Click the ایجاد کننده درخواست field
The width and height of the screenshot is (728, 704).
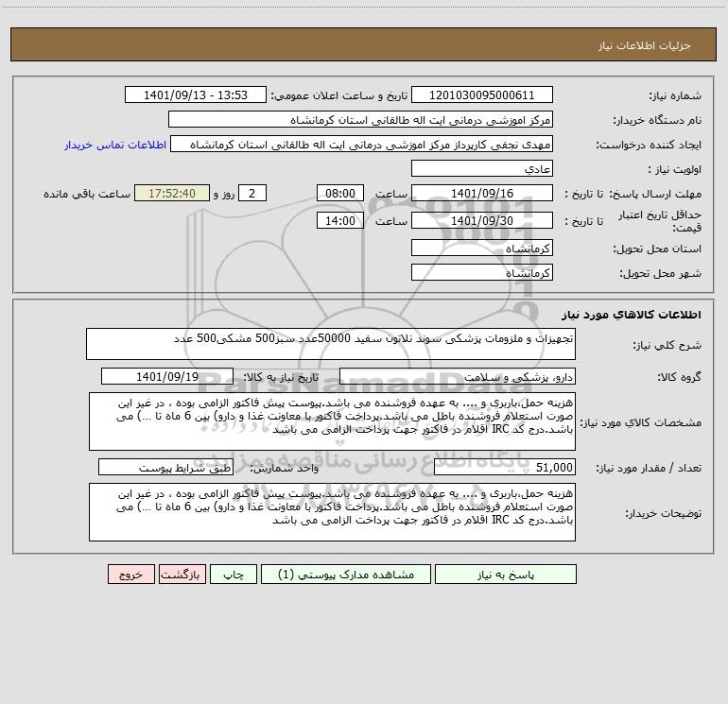tap(362, 145)
